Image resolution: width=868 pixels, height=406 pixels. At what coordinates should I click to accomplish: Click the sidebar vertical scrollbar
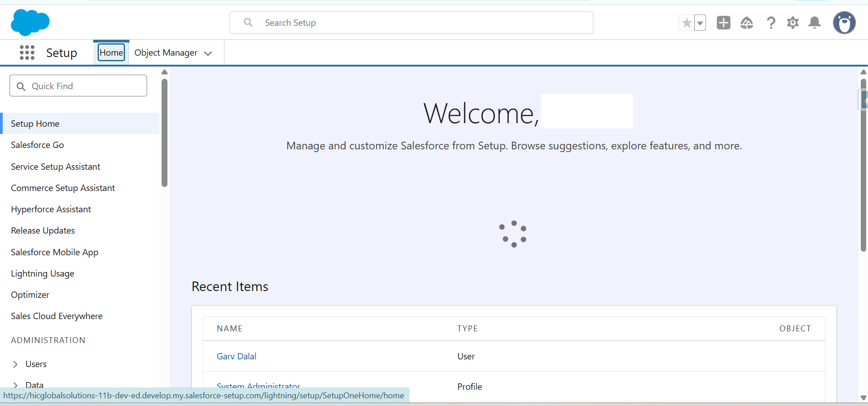(164, 133)
